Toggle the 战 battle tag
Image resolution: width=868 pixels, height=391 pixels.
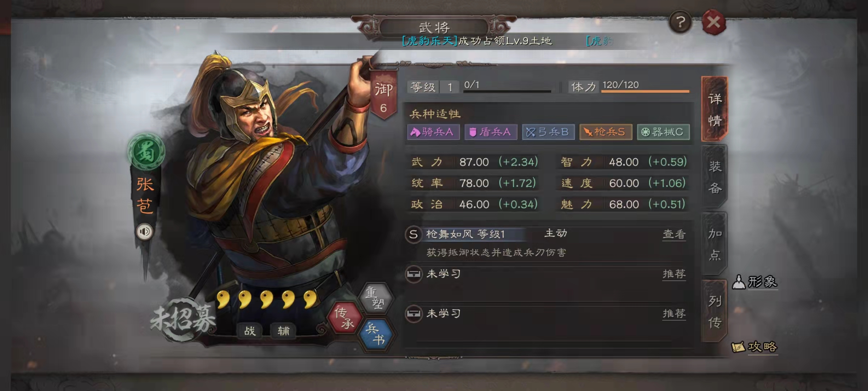(250, 331)
